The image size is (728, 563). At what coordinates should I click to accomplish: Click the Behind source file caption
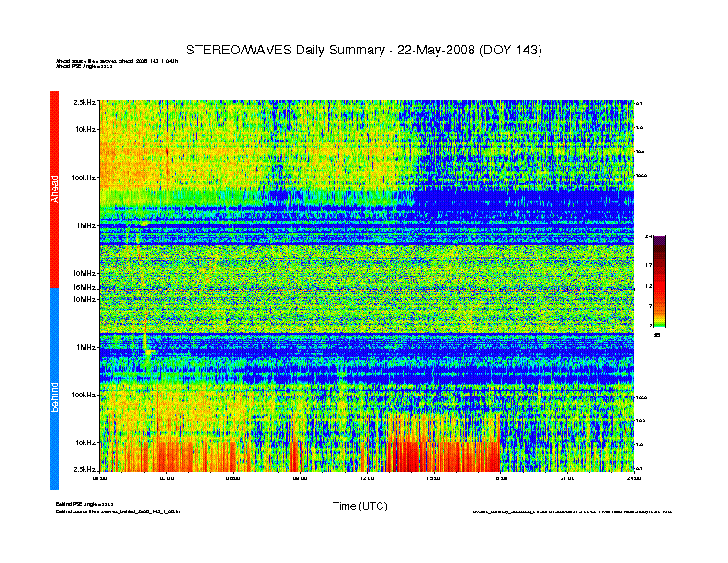(118, 511)
